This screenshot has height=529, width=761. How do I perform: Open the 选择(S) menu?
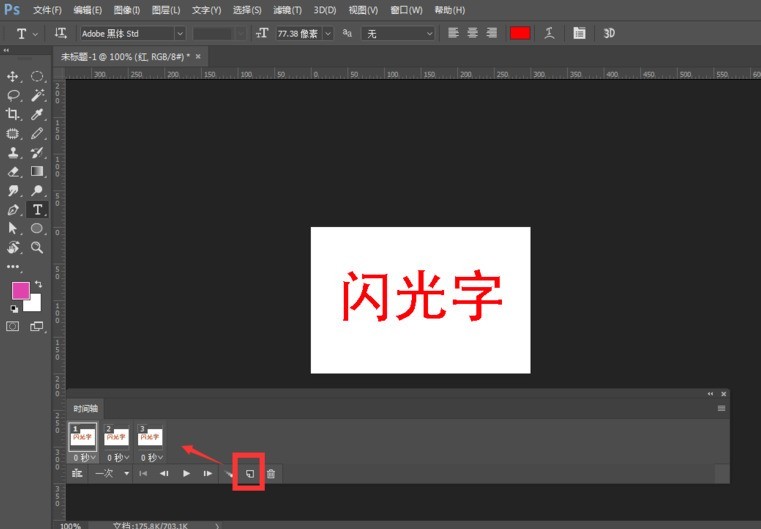click(x=247, y=10)
